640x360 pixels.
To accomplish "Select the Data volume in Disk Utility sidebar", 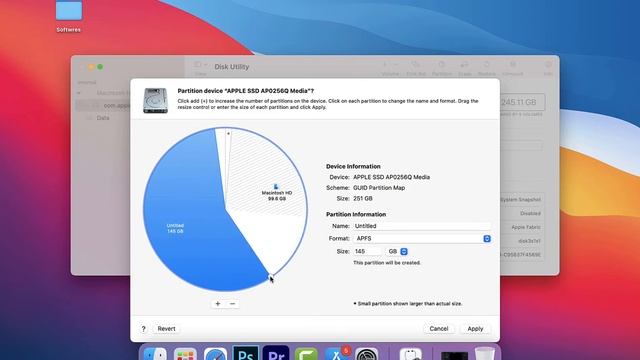I will pos(103,118).
